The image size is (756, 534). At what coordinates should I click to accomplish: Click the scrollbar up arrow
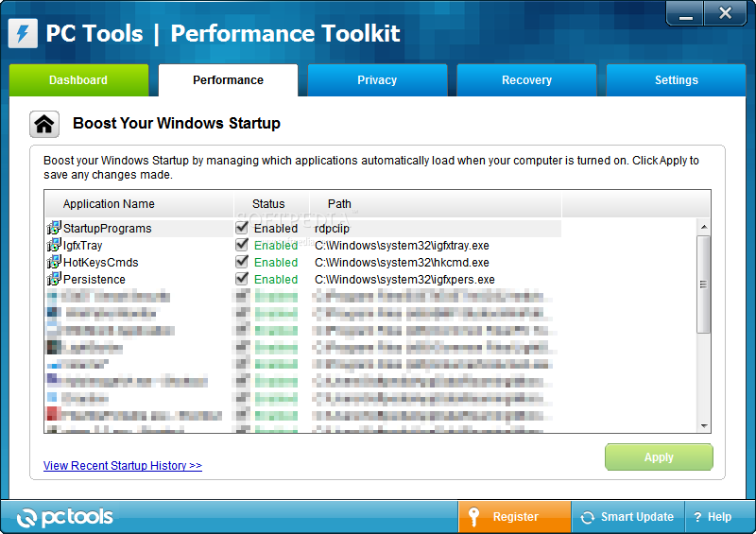[704, 226]
